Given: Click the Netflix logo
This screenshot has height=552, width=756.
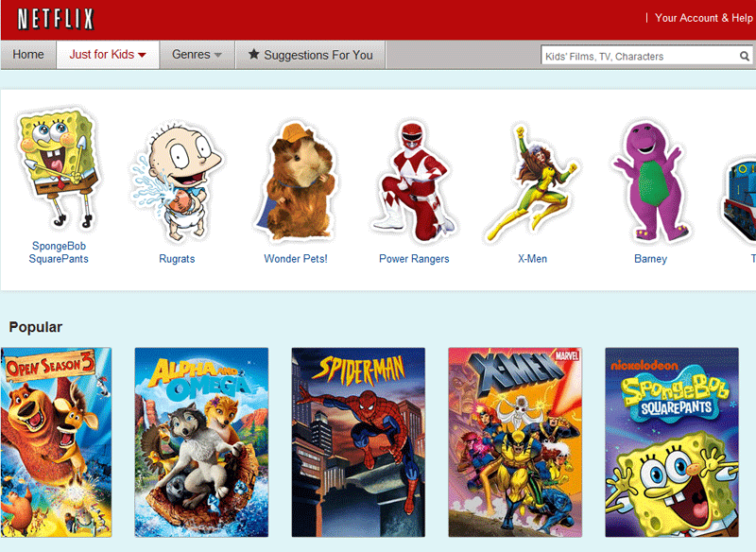Looking at the screenshot, I should point(56,20).
